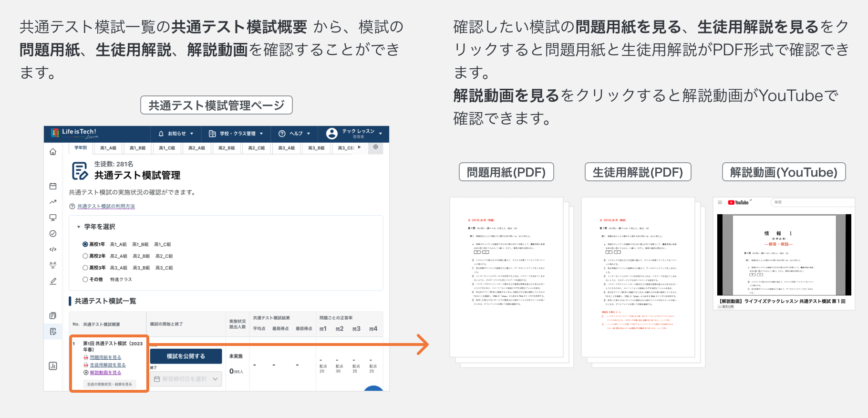Viewport: 868px width, 418px height.
Task: Click the 第1回 共通テスト模試 title text
Action: pos(113,346)
